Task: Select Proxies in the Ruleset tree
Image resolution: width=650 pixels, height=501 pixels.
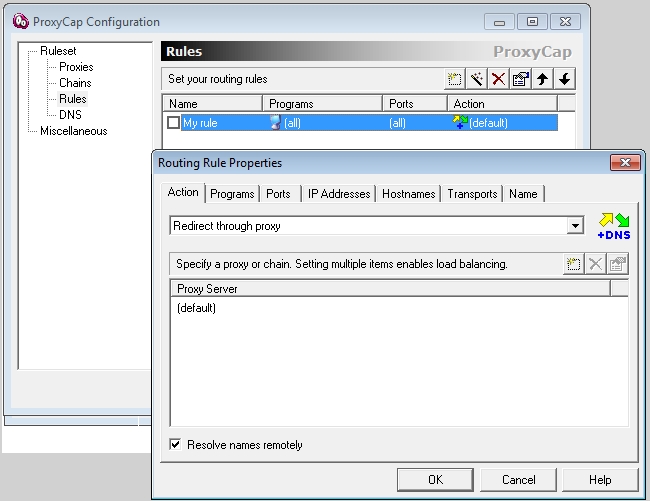Action: coord(76,67)
